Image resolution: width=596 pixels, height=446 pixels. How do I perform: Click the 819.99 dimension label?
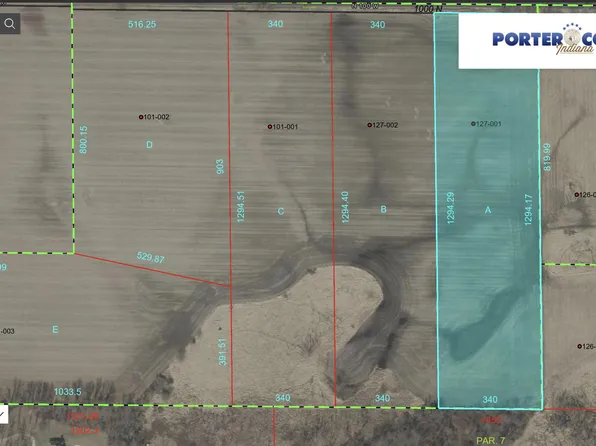pos(547,157)
